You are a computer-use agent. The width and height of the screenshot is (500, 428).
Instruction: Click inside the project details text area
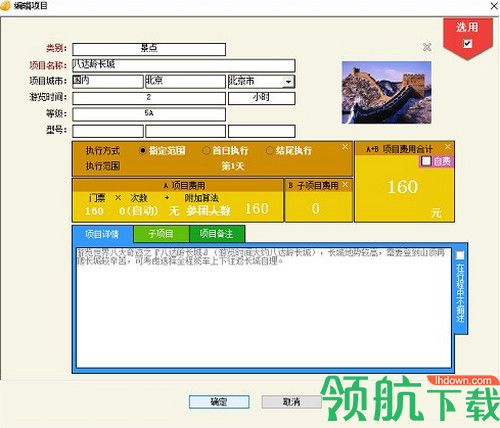tap(264, 307)
